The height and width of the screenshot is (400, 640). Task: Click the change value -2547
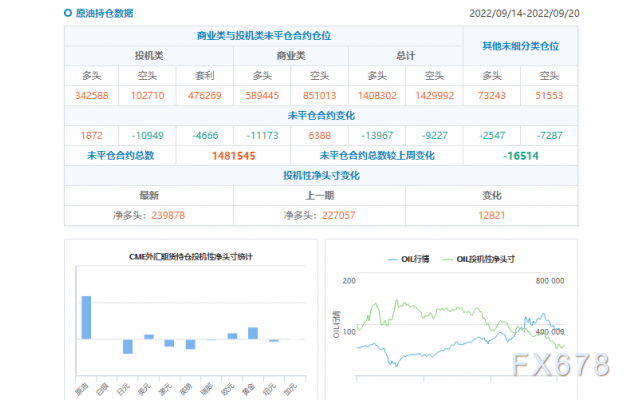pos(492,136)
